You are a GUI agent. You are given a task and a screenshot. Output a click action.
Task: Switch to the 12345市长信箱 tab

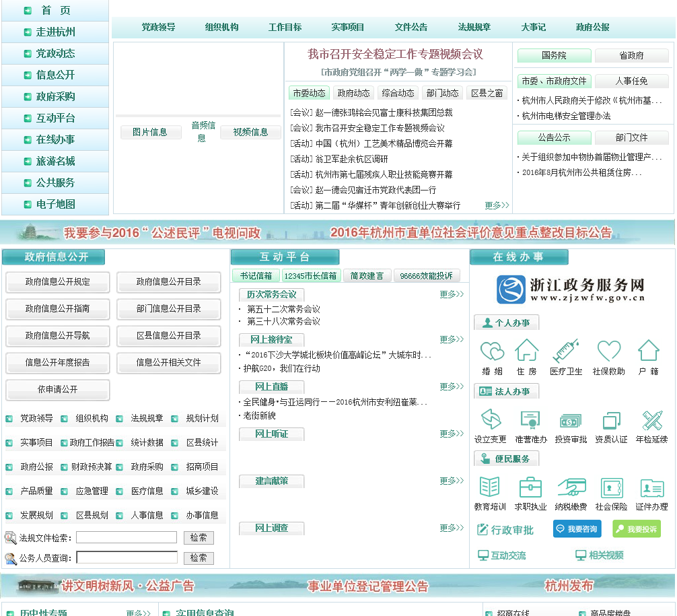click(x=310, y=275)
